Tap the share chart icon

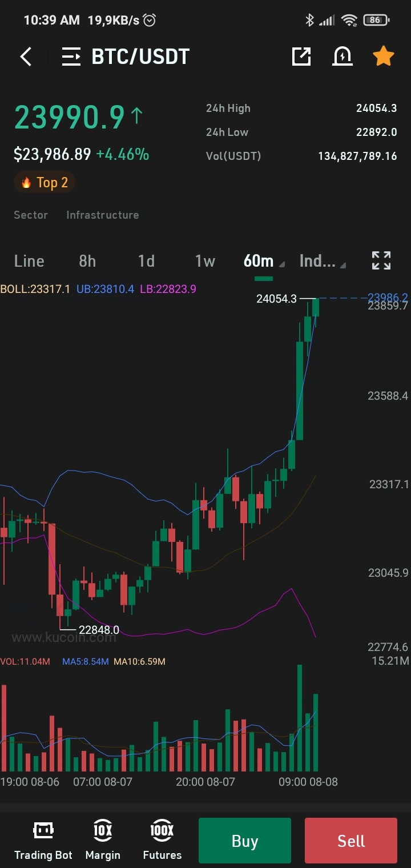tap(301, 56)
